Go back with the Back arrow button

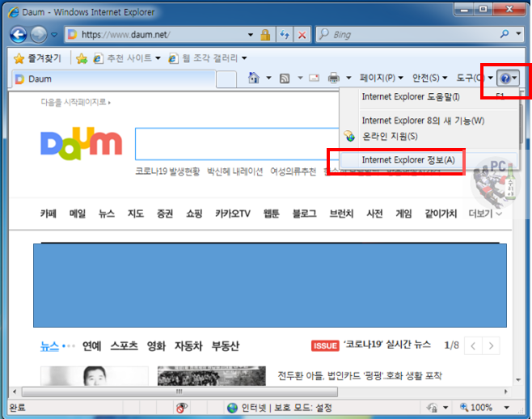click(19, 34)
